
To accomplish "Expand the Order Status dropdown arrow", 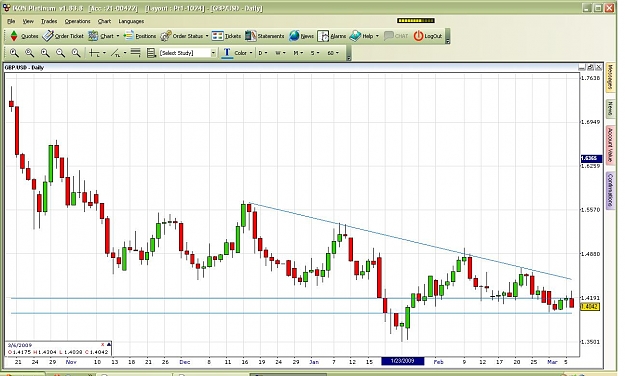I will (x=207, y=36).
